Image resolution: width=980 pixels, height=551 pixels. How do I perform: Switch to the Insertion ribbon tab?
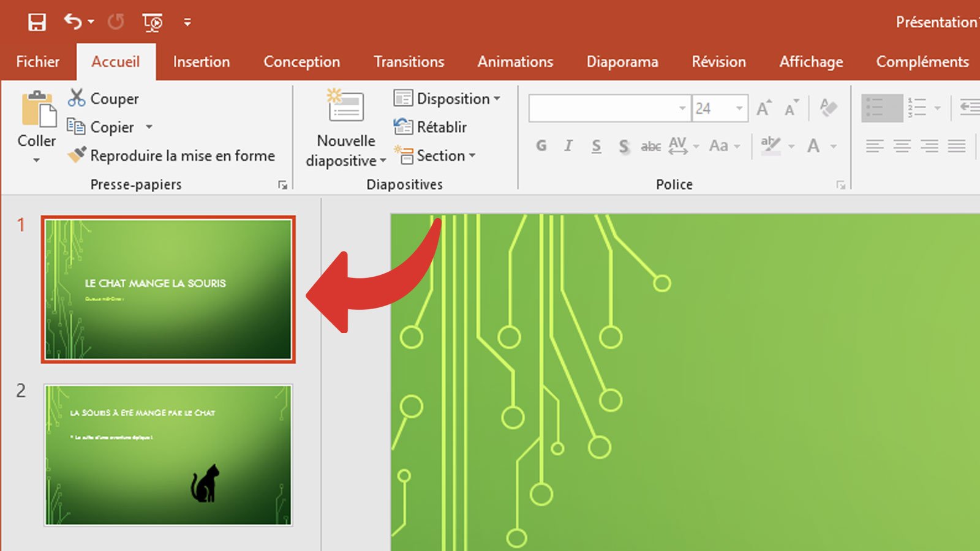click(x=202, y=61)
